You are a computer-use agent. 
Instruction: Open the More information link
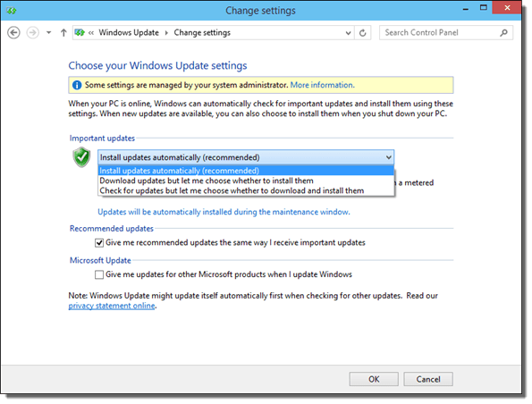tap(322, 85)
